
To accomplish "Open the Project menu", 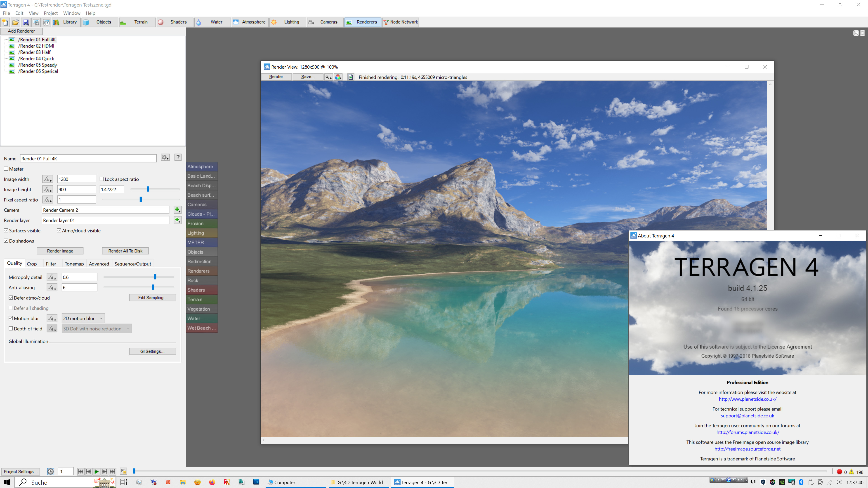I will click(51, 13).
